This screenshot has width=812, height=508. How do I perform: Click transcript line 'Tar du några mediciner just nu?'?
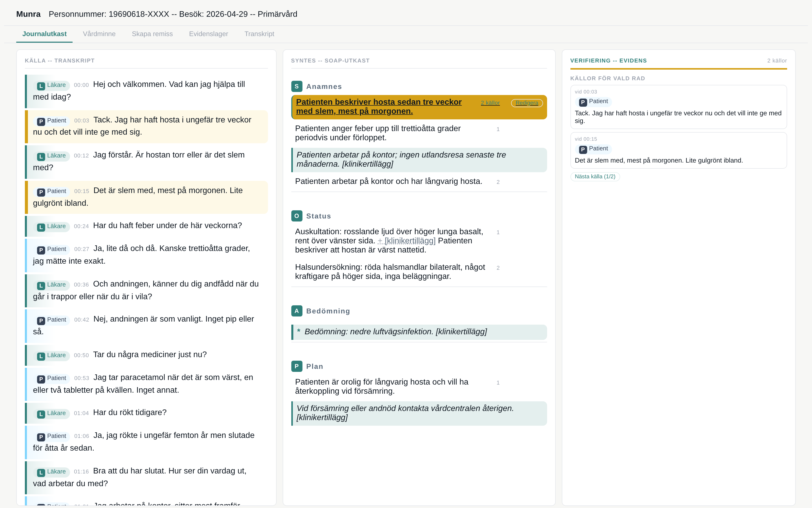point(146,355)
